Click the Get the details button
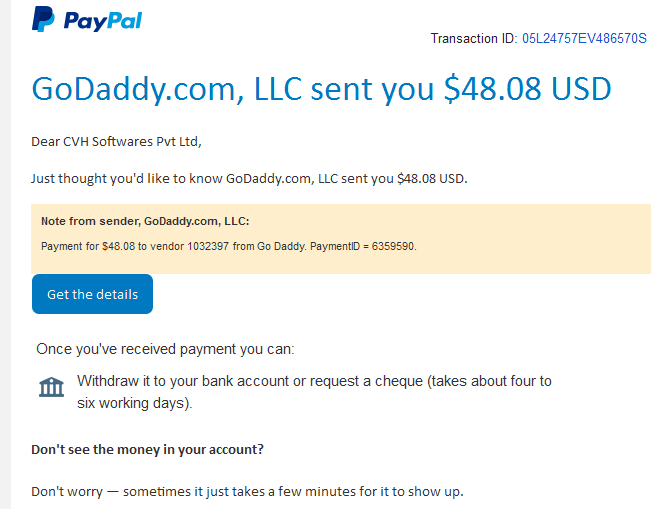Image resolution: width=665 pixels, height=509 pixels. pyautogui.click(x=92, y=294)
